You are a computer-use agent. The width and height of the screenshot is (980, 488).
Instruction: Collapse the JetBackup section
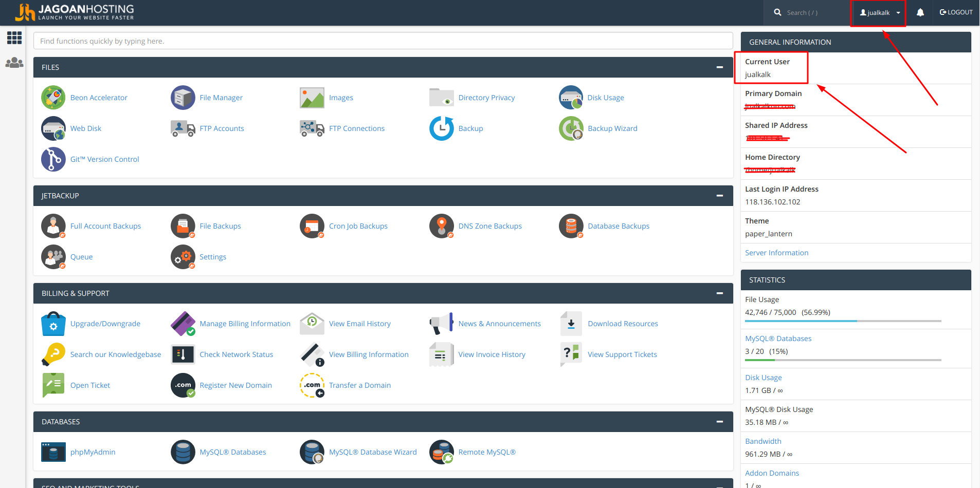coord(720,196)
